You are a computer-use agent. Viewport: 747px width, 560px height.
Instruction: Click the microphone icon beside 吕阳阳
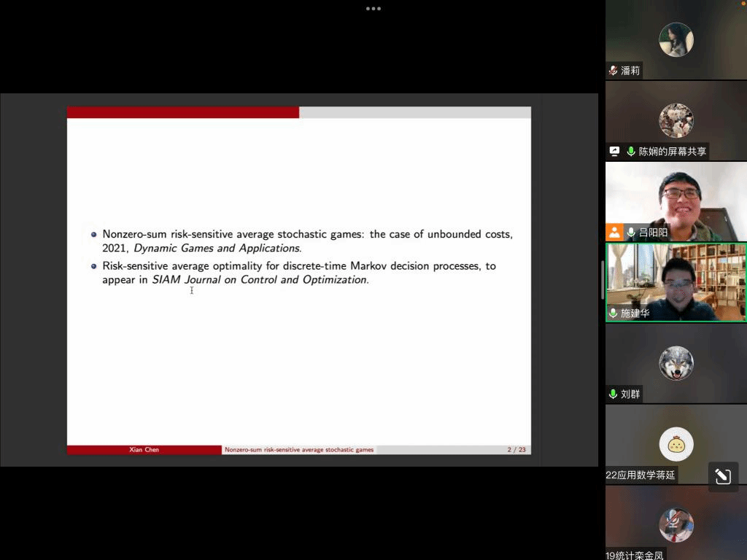[630, 233]
